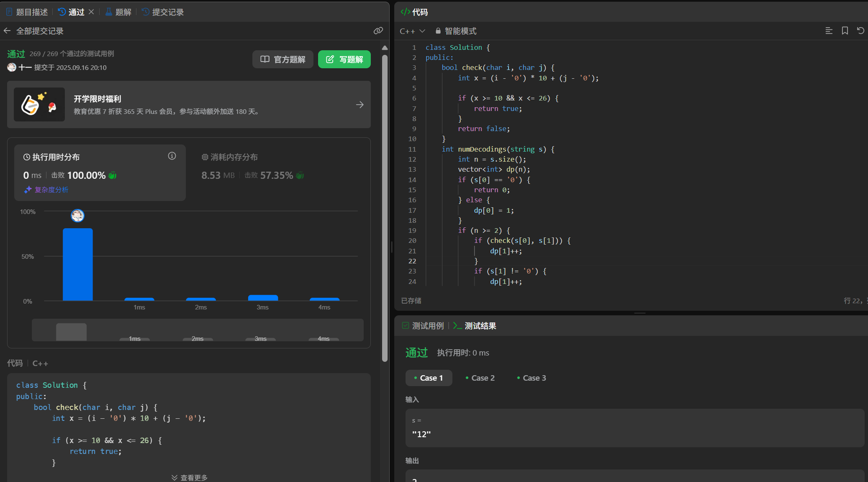868x482 pixels.
Task: Switch to the 题解 tab
Action: click(118, 12)
